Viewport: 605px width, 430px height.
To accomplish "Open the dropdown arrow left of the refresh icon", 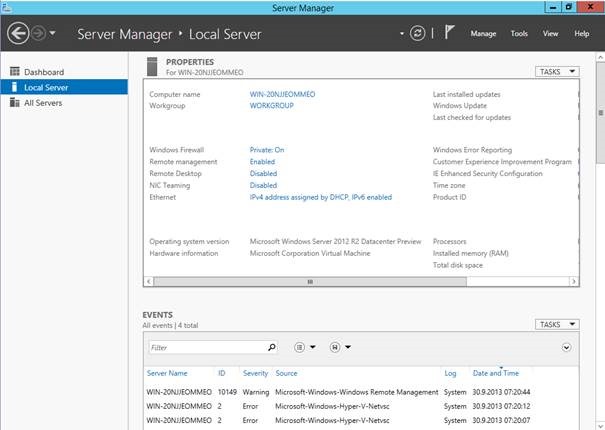I will (x=402, y=34).
